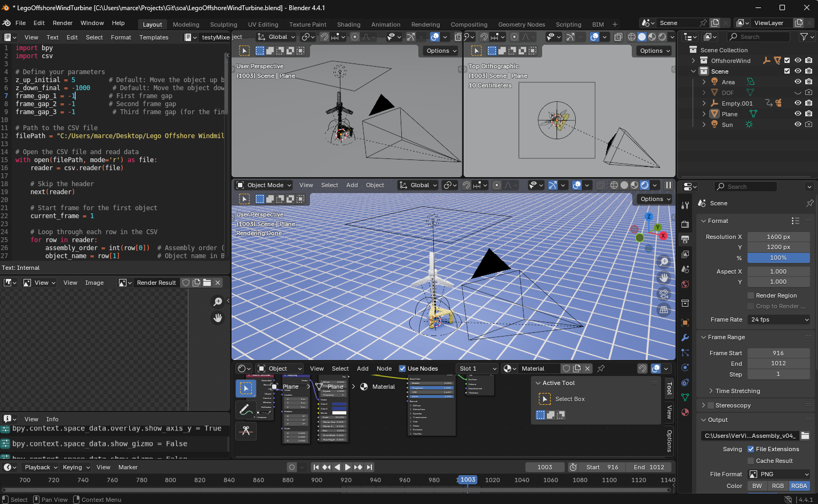818x504 pixels.
Task: Pause rendering in the main viewport
Action: (668, 185)
